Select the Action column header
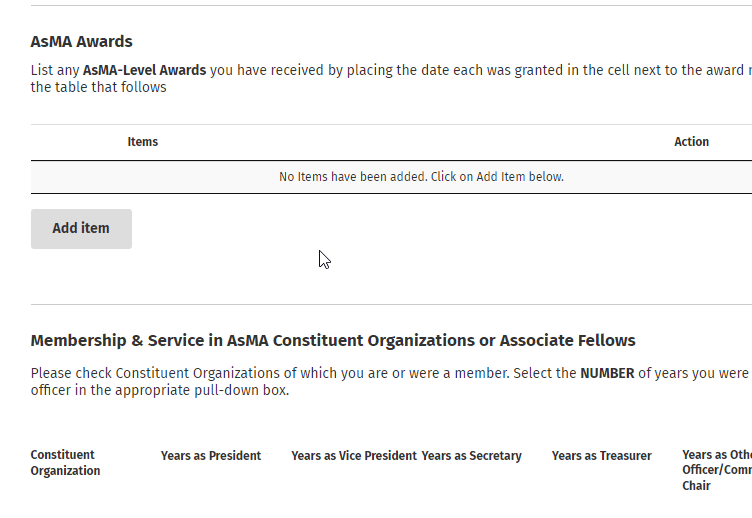 click(691, 142)
